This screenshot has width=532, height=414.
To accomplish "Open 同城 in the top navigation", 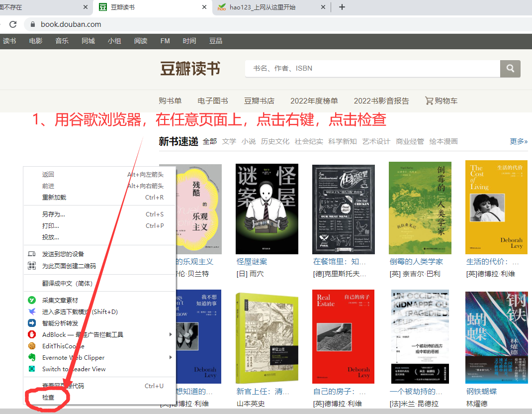I will 88,41.
